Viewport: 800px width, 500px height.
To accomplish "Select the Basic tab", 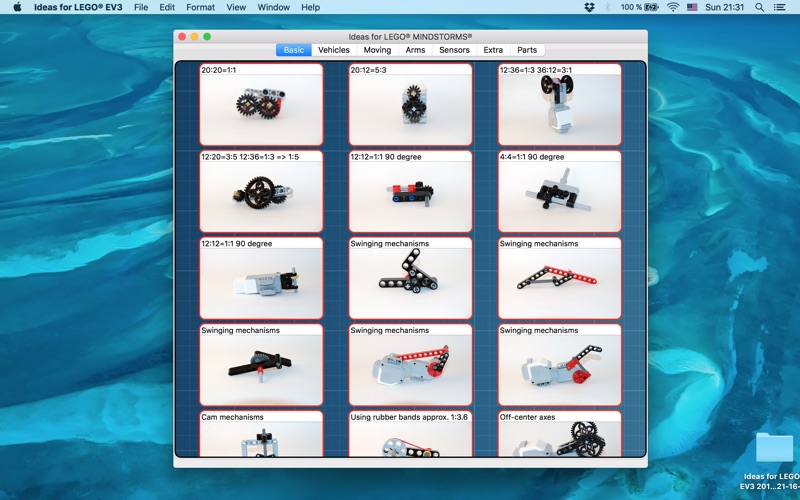I will point(294,50).
